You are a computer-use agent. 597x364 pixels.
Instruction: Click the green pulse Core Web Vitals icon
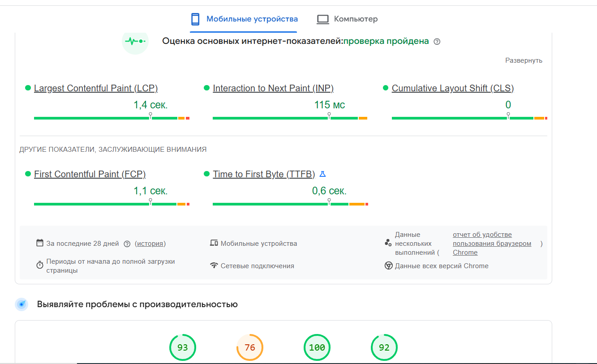tap(135, 41)
